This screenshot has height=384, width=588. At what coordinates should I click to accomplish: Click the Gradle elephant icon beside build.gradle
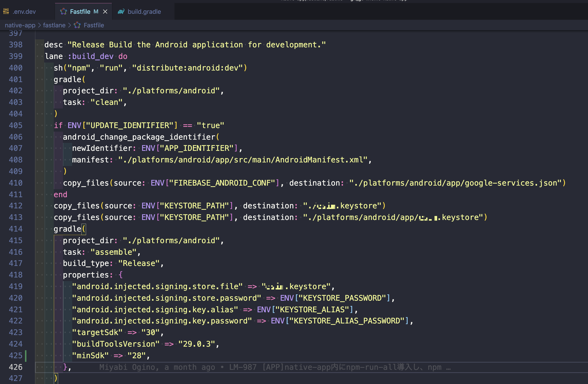pos(121,11)
